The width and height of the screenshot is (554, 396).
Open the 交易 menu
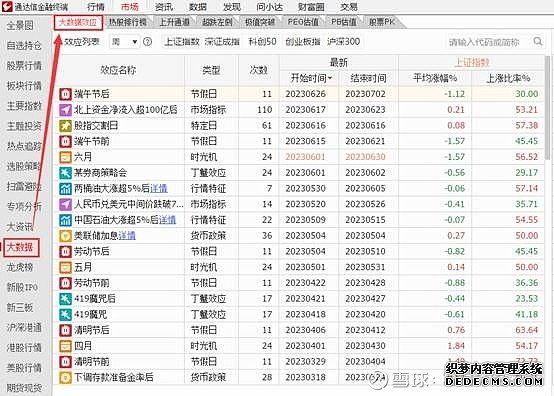[x=348, y=7]
